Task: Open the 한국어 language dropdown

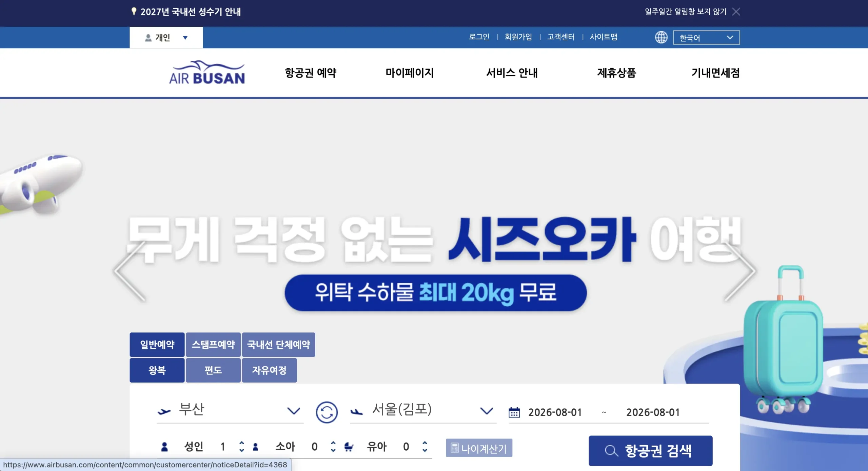Action: click(706, 38)
